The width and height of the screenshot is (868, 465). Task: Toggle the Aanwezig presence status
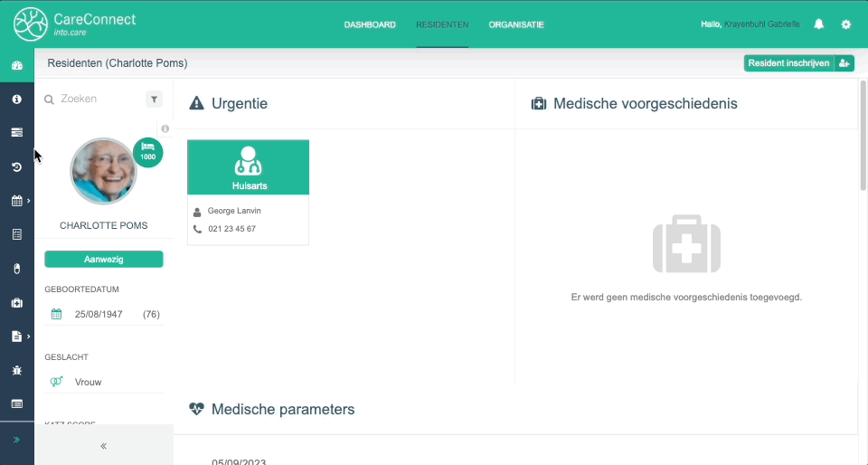point(104,260)
